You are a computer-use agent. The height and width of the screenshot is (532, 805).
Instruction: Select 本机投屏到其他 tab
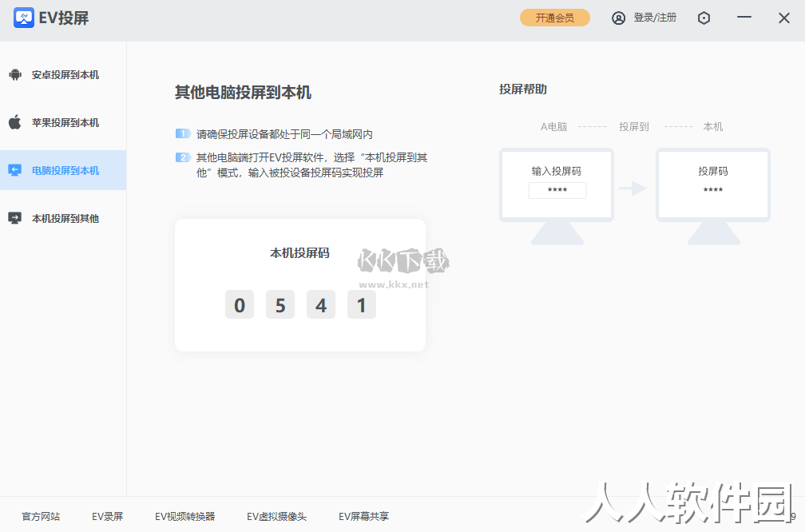coord(63,218)
